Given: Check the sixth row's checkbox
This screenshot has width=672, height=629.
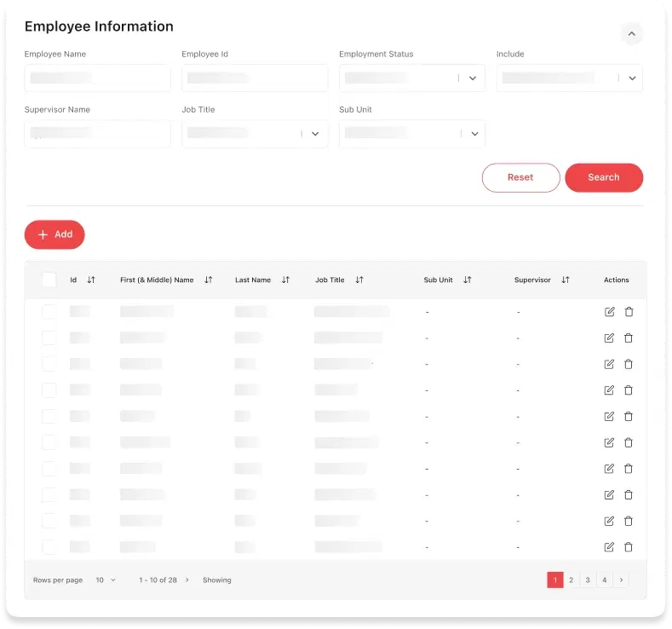Looking at the screenshot, I should tap(49, 442).
